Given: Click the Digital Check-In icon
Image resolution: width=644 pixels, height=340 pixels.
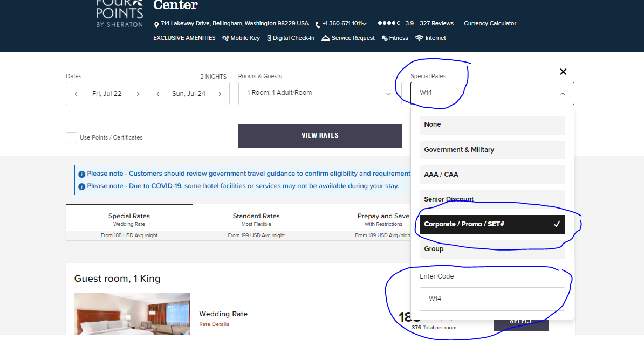Looking at the screenshot, I should (x=269, y=38).
